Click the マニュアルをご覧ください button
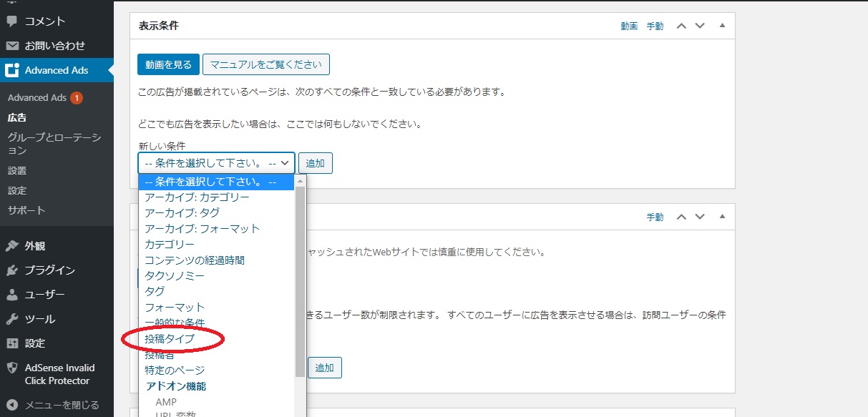Screen dimensions: 868x417 point(265,64)
